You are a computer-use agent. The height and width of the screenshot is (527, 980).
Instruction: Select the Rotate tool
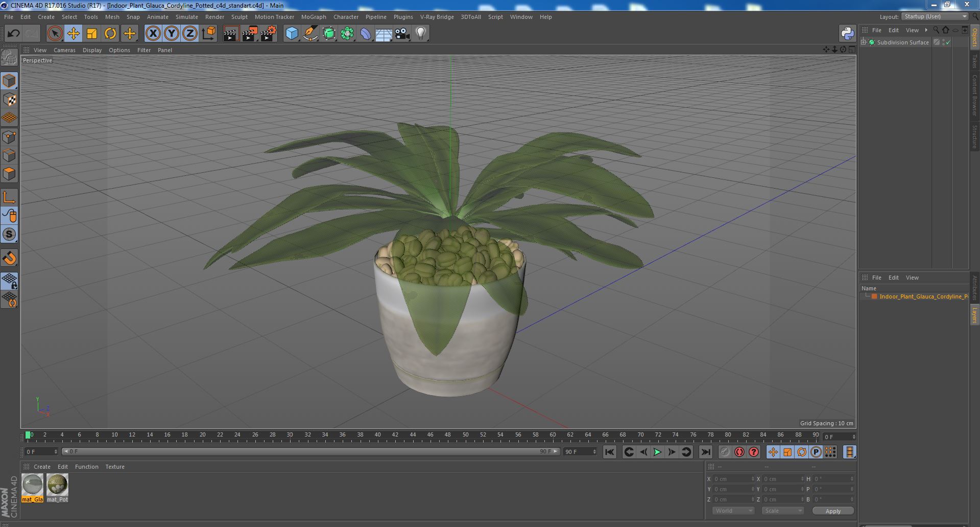(x=110, y=34)
